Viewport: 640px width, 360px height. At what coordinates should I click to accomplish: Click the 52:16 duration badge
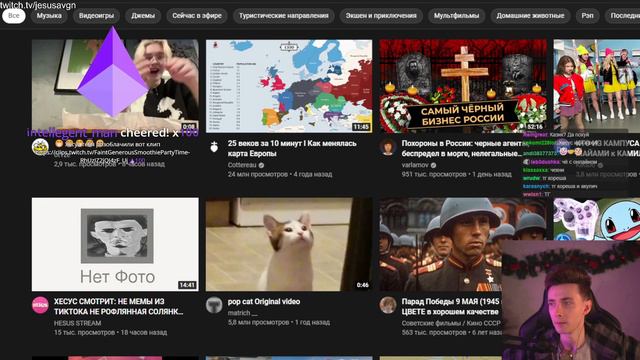click(x=534, y=127)
